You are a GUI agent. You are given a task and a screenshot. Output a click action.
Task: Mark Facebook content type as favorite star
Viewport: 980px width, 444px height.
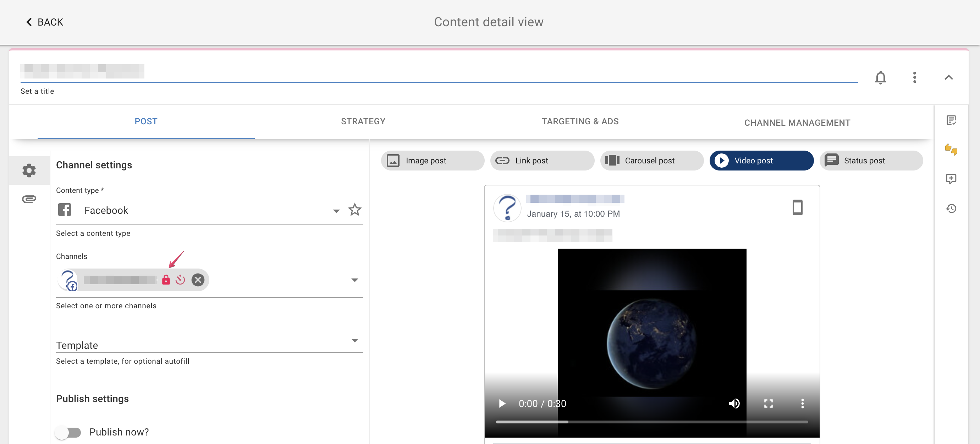[x=354, y=210]
